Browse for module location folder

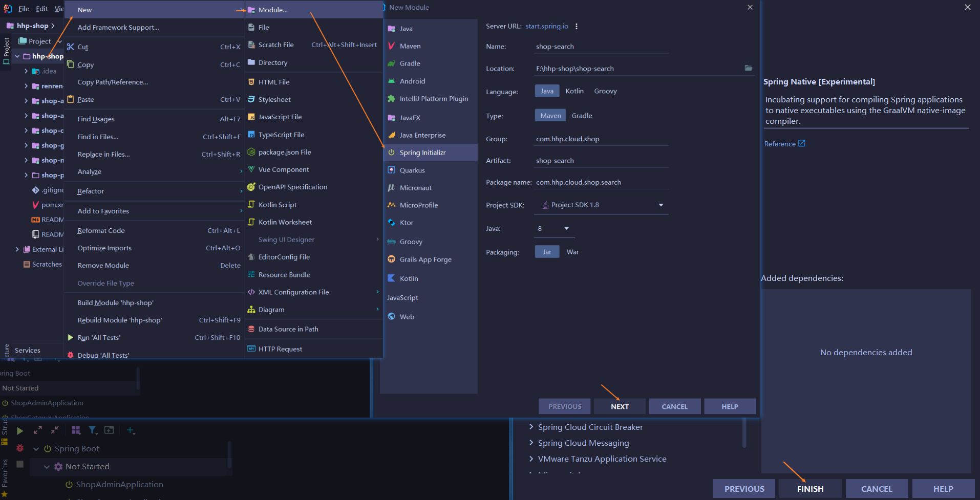click(748, 68)
